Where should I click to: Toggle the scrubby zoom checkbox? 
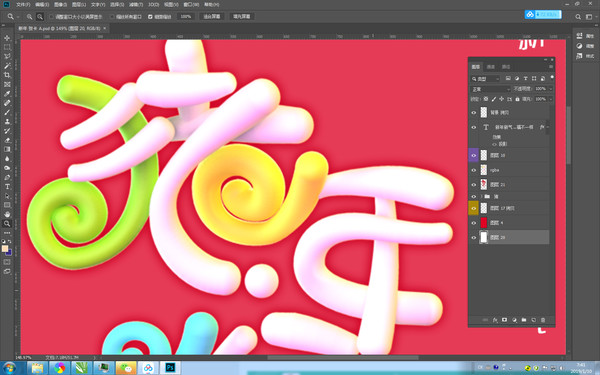click(x=150, y=17)
